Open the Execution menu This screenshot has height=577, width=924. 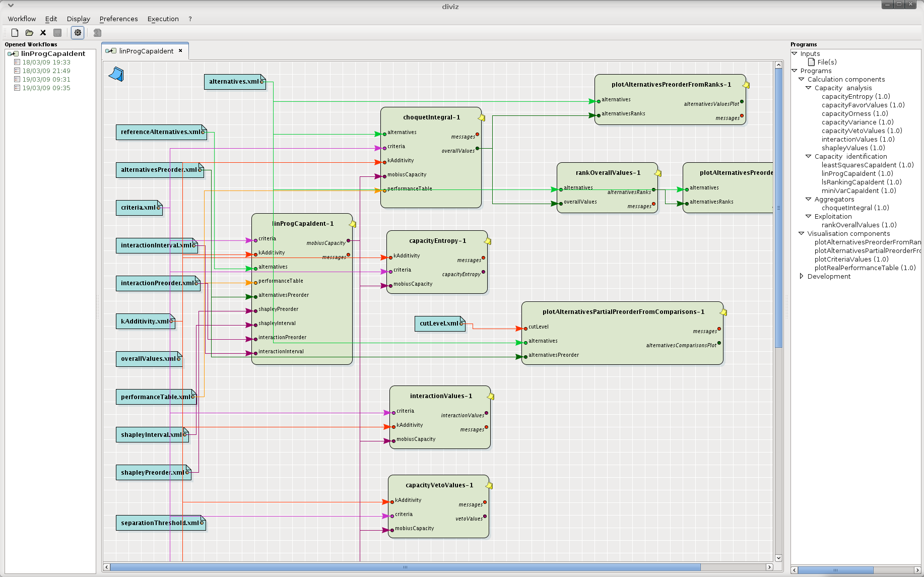coord(163,19)
